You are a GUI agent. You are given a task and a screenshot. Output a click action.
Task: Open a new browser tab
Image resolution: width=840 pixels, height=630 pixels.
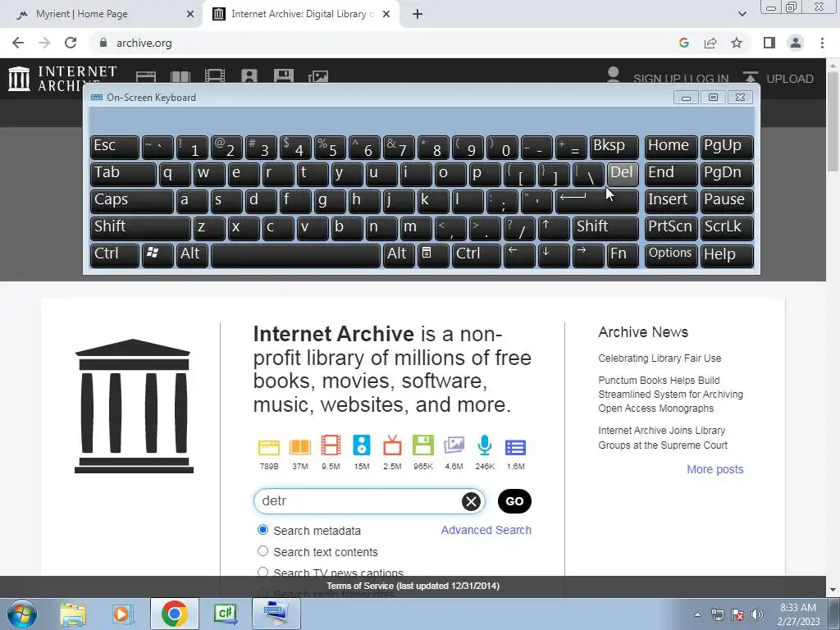pyautogui.click(x=418, y=14)
